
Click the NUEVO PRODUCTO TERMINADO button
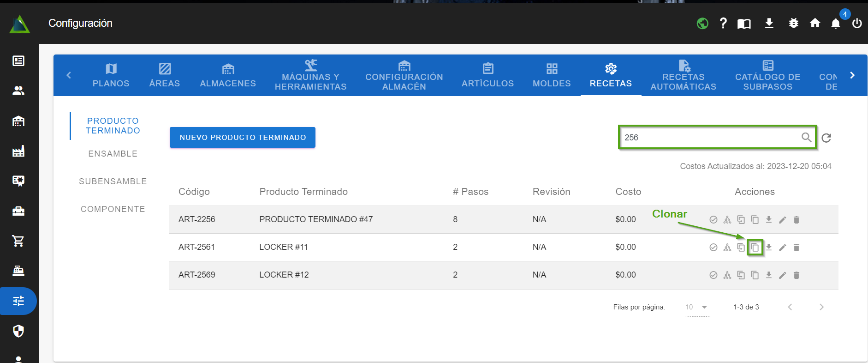click(x=243, y=138)
